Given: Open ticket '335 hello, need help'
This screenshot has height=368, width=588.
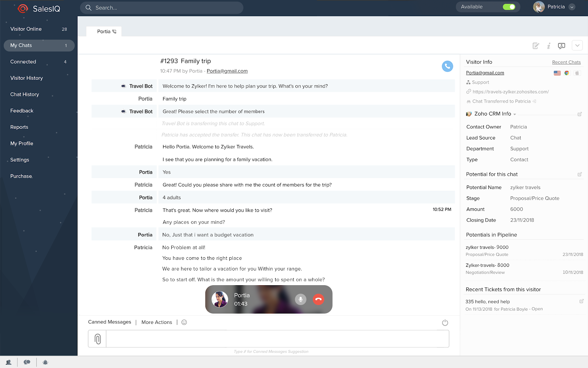Looking at the screenshot, I should [488, 302].
